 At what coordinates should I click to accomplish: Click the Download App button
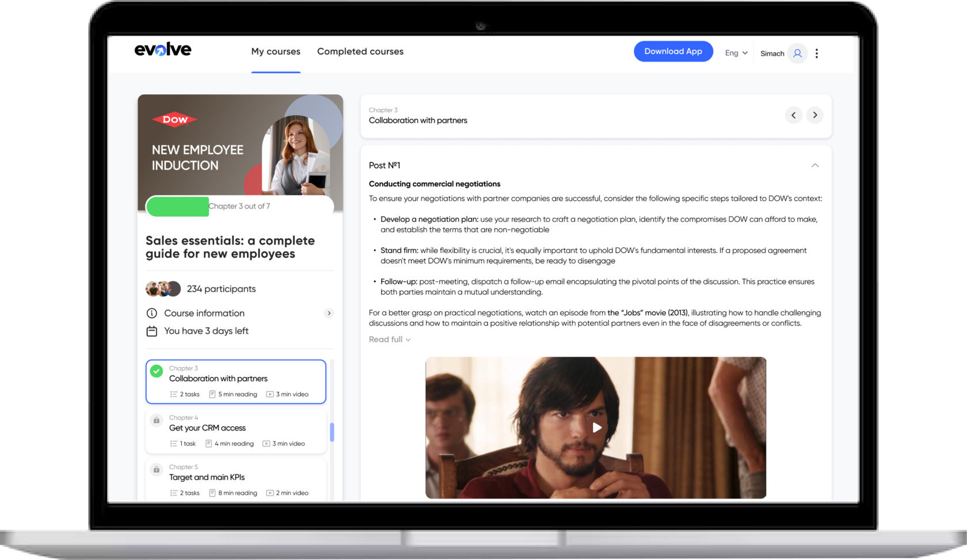(x=673, y=51)
